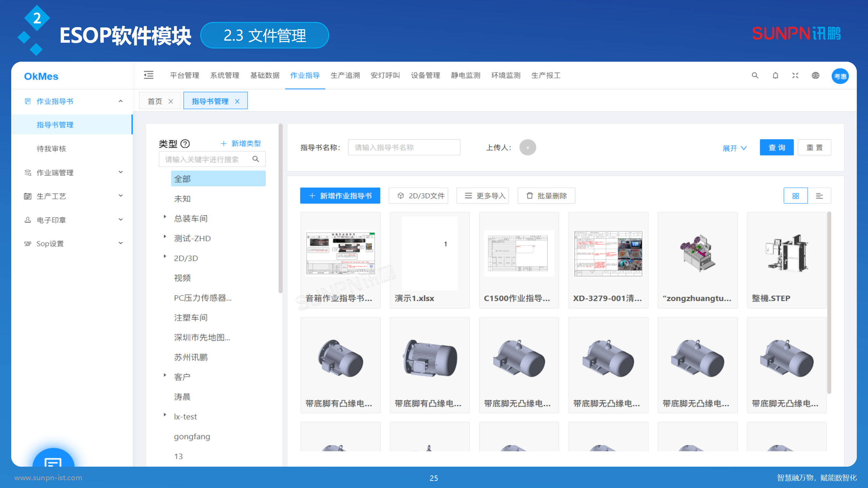Click the 批量删除 trash icon
The width and height of the screenshot is (868, 488).
(x=546, y=196)
